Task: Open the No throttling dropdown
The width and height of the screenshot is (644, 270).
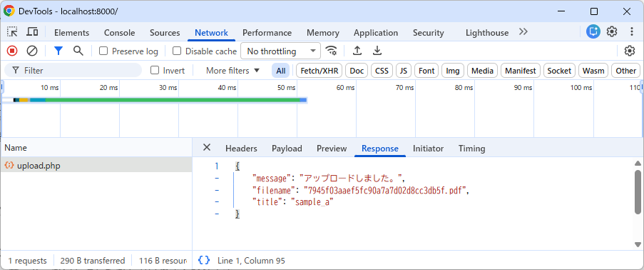Action: coord(280,51)
